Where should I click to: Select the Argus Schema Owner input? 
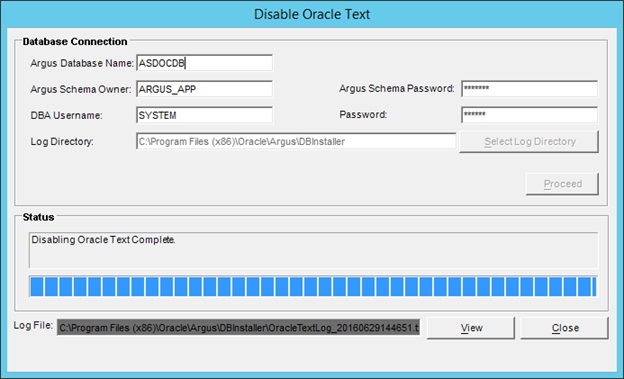click(205, 89)
